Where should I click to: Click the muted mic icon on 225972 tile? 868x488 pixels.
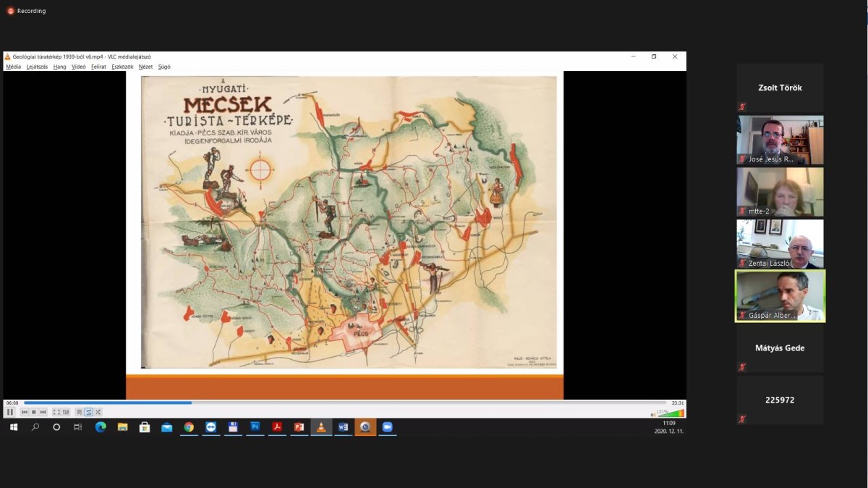point(742,419)
